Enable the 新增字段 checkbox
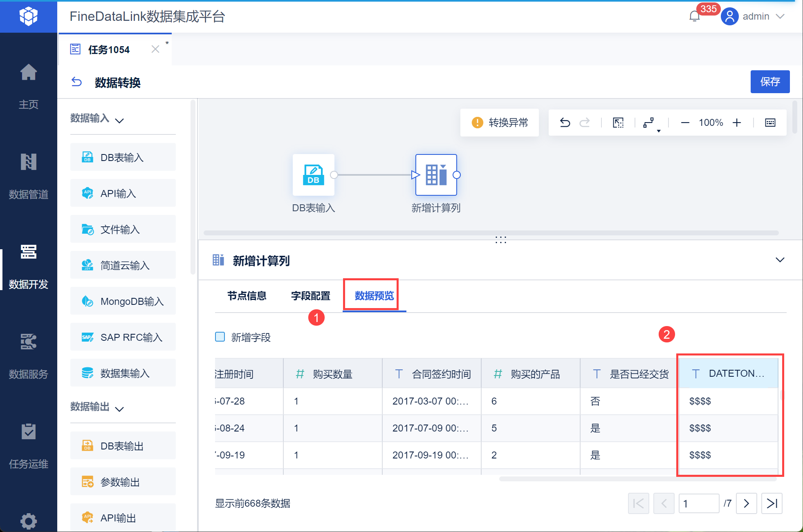This screenshot has width=803, height=532. (220, 337)
